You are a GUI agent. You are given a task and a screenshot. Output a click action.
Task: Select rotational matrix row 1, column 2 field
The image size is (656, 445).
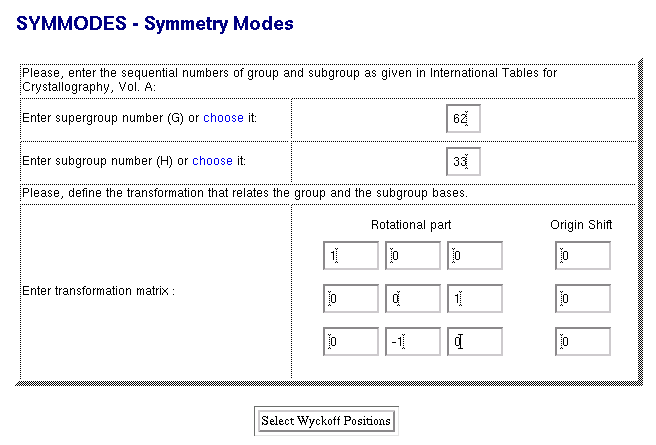pos(413,256)
